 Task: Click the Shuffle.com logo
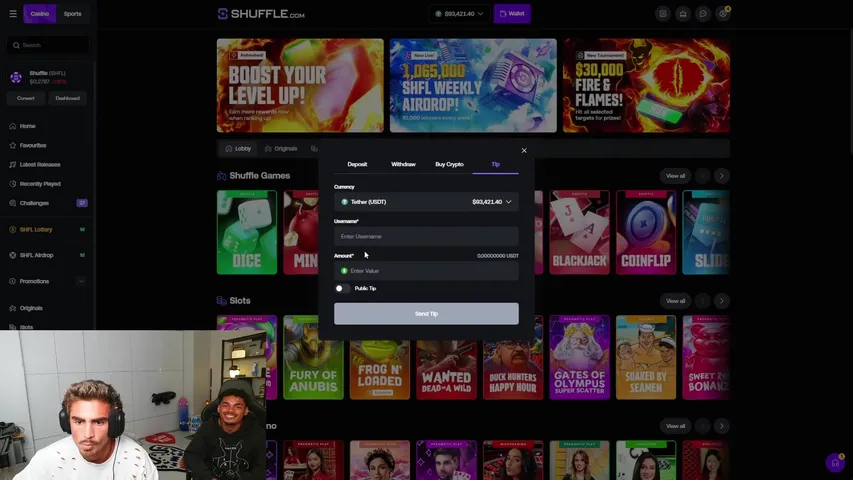pos(261,14)
